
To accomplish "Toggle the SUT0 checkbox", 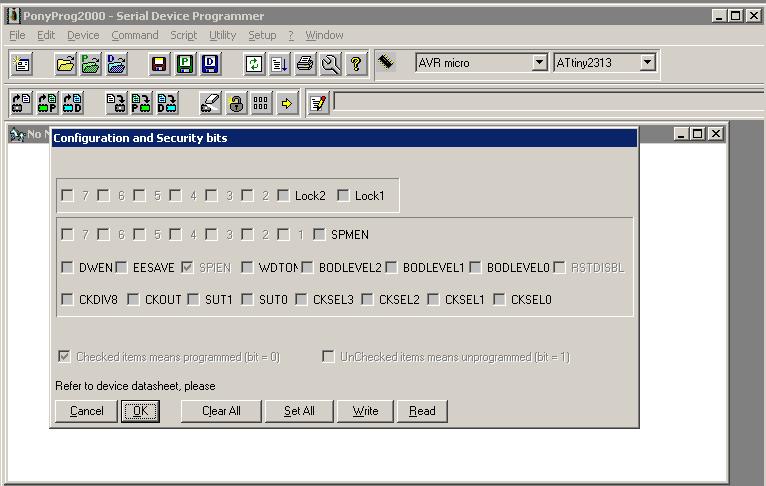I will tap(247, 299).
